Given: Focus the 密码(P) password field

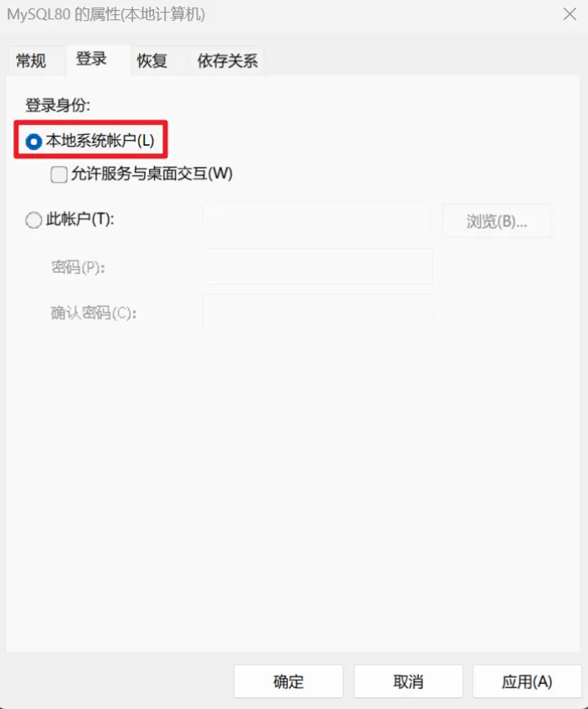Looking at the screenshot, I should pos(317,267).
